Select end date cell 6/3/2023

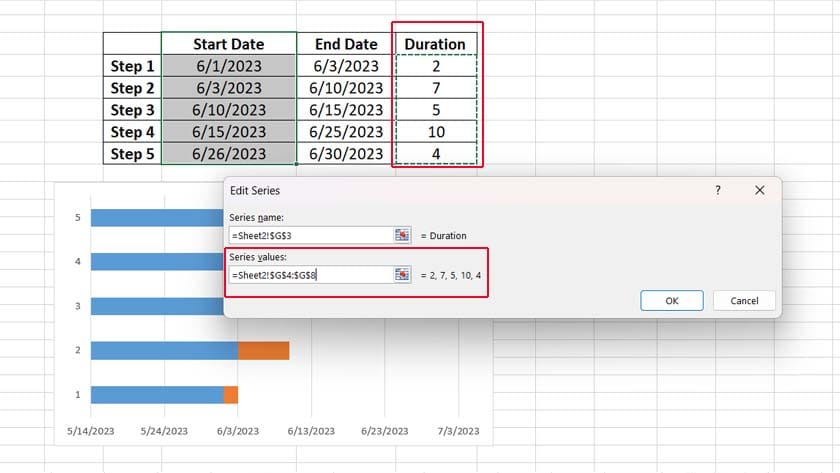click(x=346, y=66)
